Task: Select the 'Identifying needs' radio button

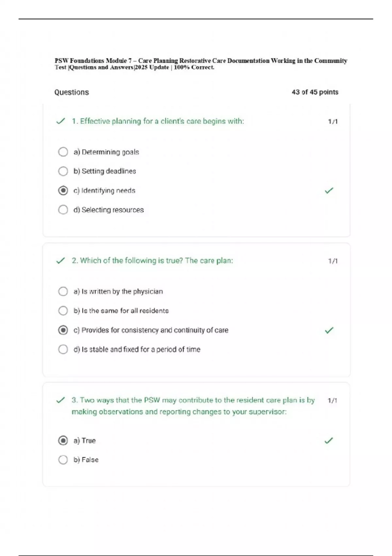Action: pyautogui.click(x=63, y=190)
